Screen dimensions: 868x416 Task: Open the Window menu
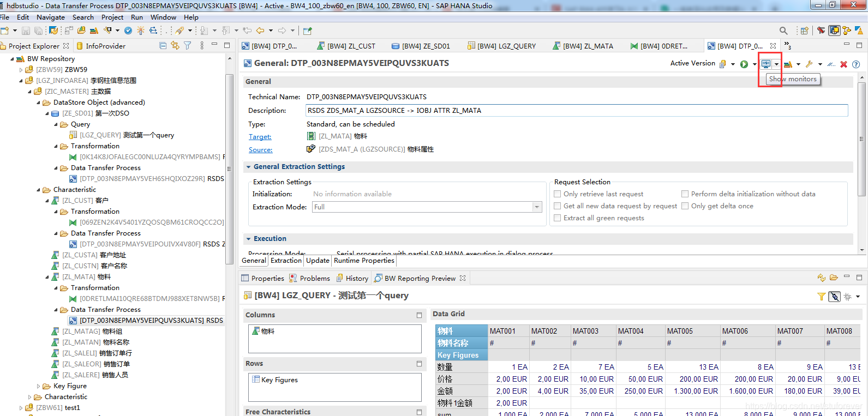pyautogui.click(x=163, y=17)
